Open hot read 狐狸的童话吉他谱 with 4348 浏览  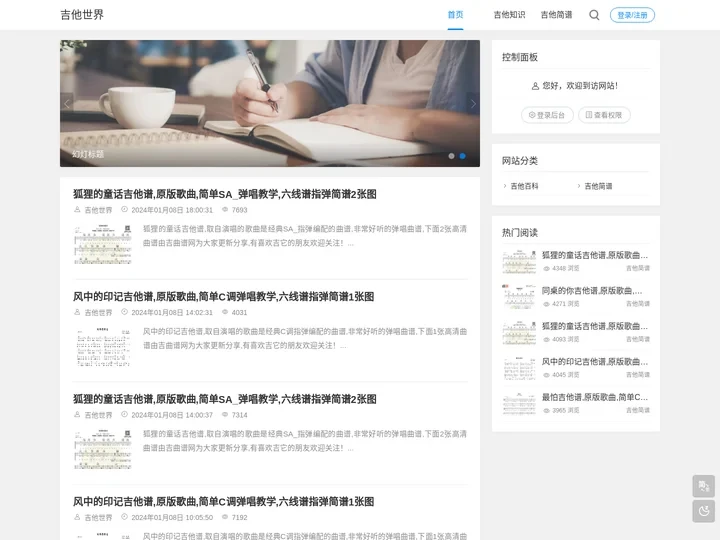point(595,255)
